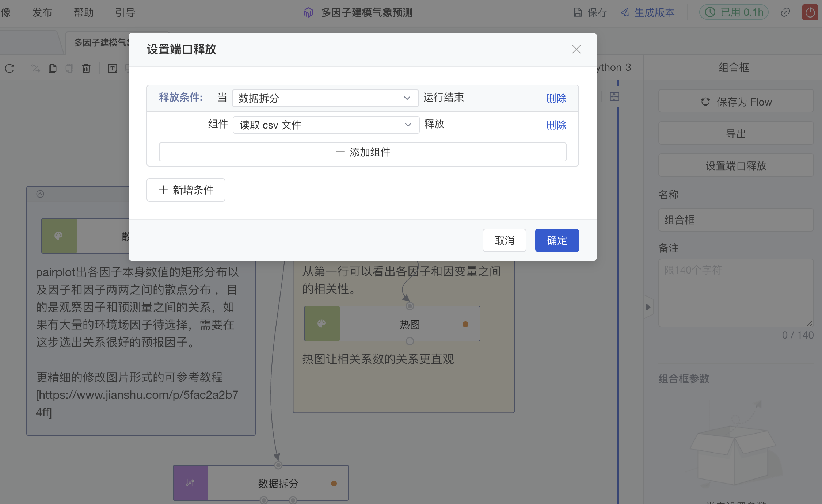Click the link chain icon top right

(785, 12)
